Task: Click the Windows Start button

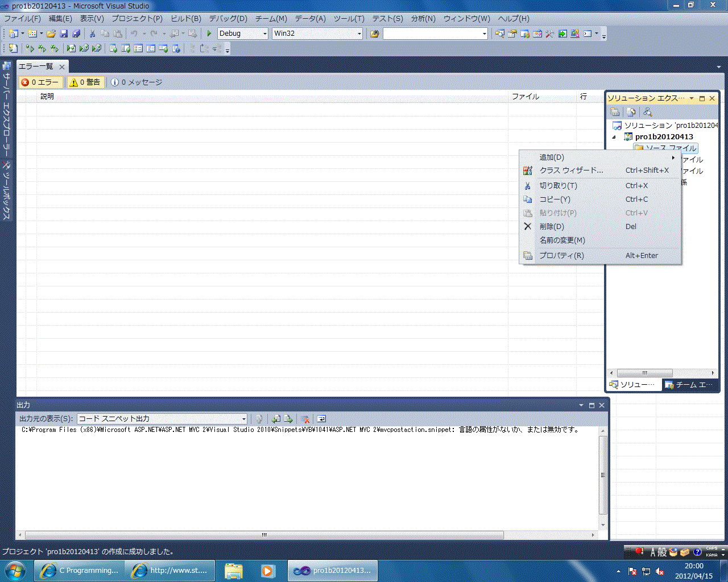Action: coord(15,570)
